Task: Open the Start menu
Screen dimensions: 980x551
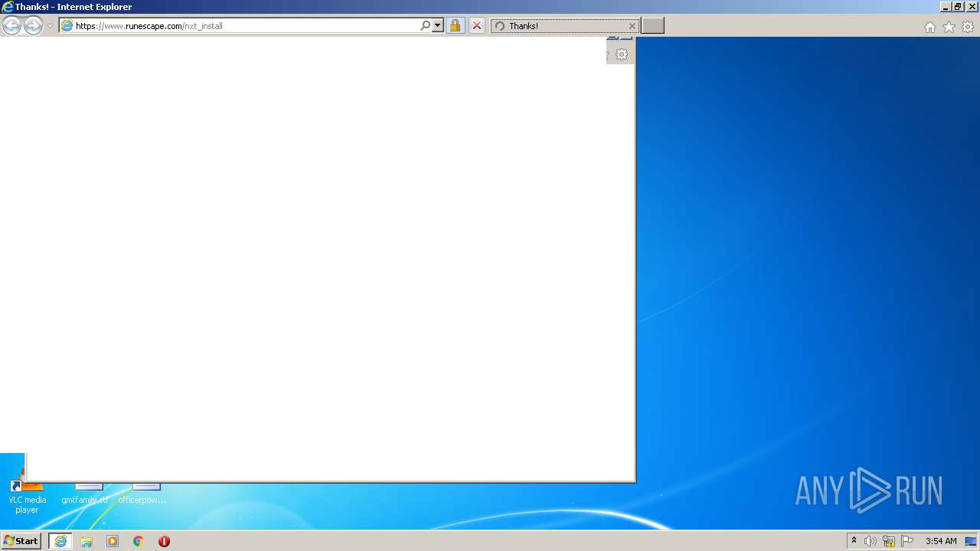Action: tap(21, 541)
